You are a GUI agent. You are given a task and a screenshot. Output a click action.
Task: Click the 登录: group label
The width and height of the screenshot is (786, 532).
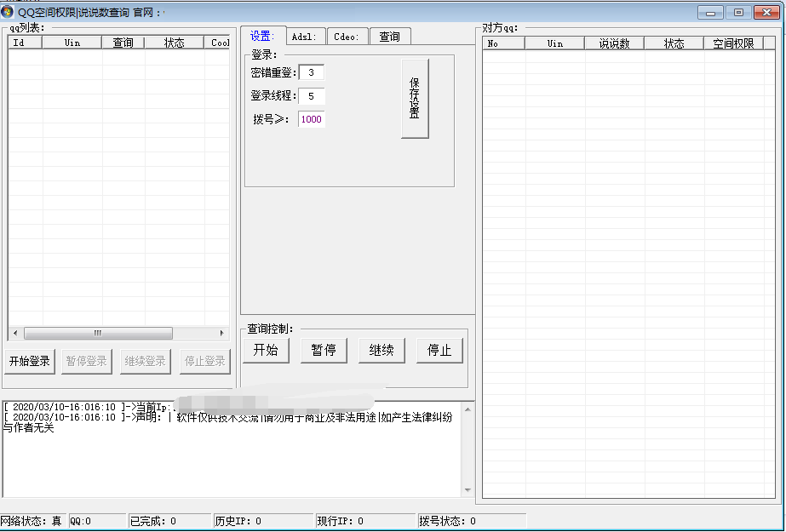coord(264,54)
